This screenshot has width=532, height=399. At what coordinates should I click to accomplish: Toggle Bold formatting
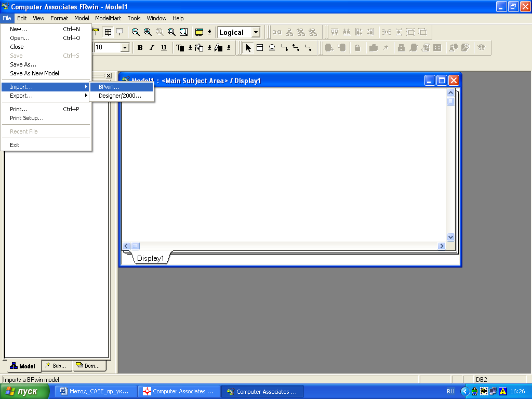pos(140,48)
